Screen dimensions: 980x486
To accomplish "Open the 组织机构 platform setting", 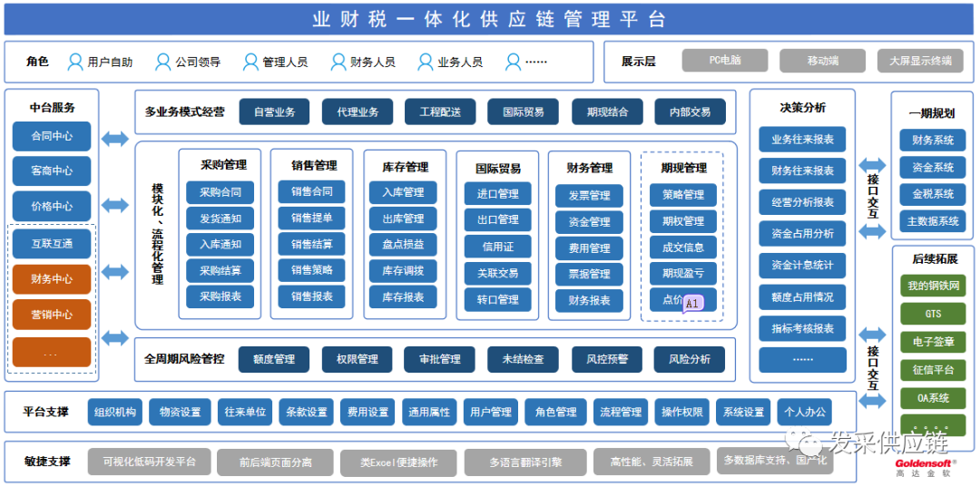I will tap(115, 412).
